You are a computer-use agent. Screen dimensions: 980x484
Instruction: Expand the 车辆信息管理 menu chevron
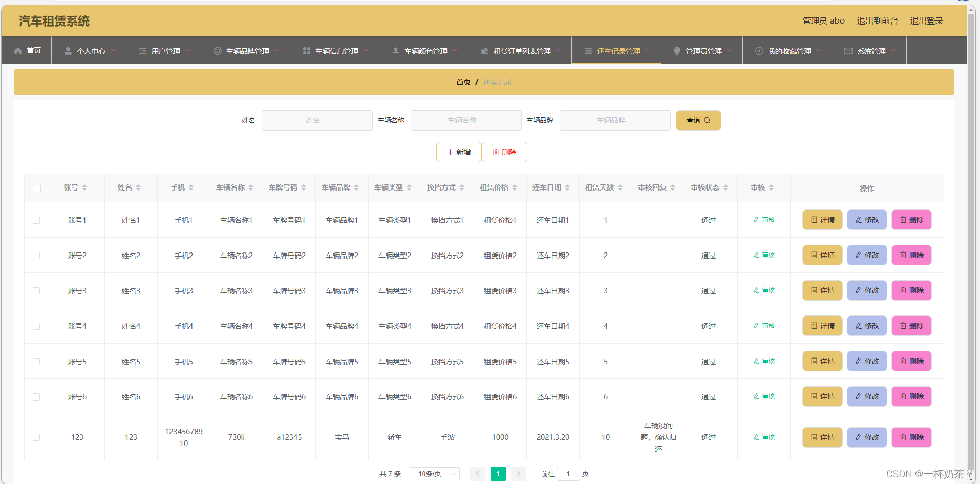366,50
